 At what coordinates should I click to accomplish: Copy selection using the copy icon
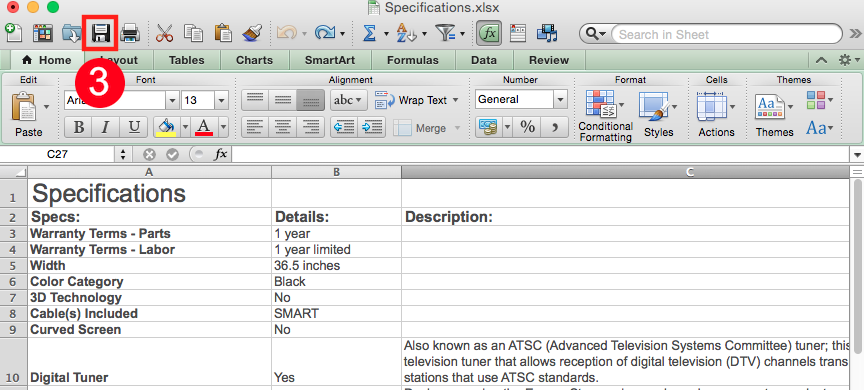193,34
